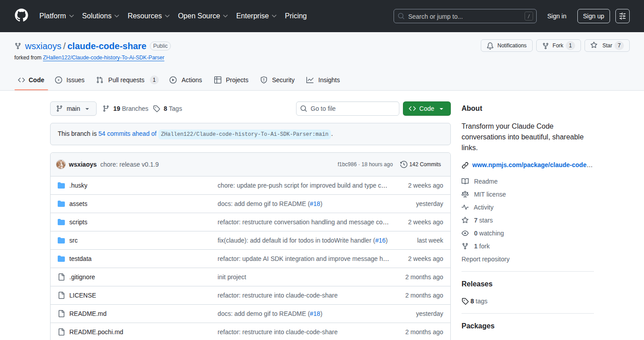Click the wsxiaoys avatar in commit row
The image size is (644, 340).
(x=61, y=164)
